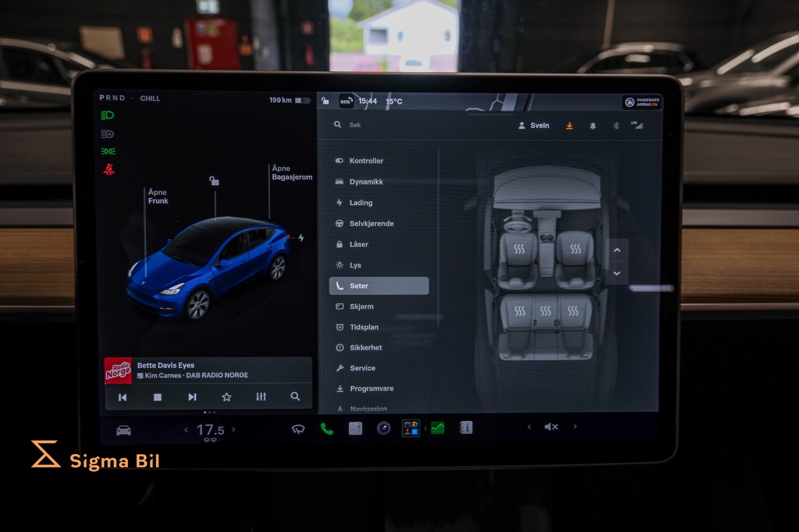
Task: Toggle the car lock icon above the car
Action: point(214,181)
